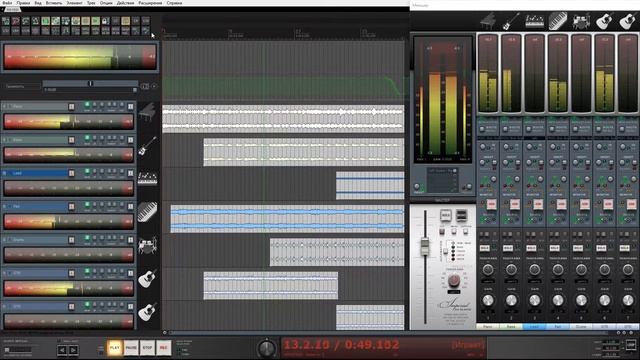Click the Piano track volume fader
The image size is (640, 360).
coord(69,121)
